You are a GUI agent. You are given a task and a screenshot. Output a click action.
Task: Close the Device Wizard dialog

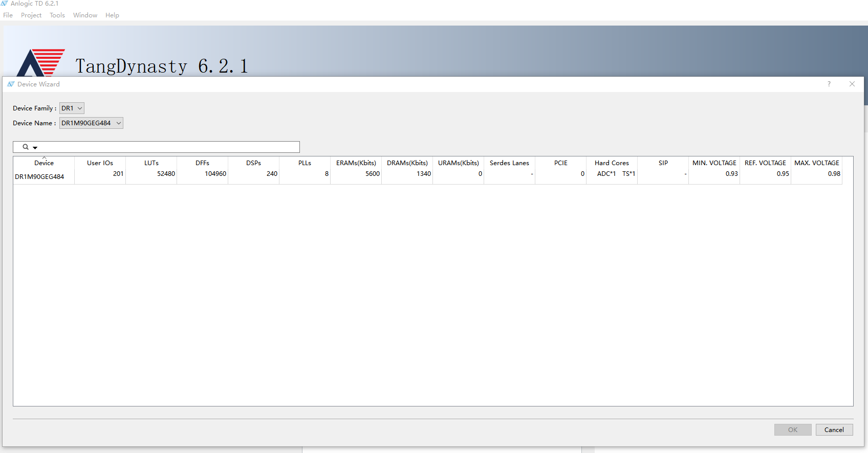pos(852,84)
